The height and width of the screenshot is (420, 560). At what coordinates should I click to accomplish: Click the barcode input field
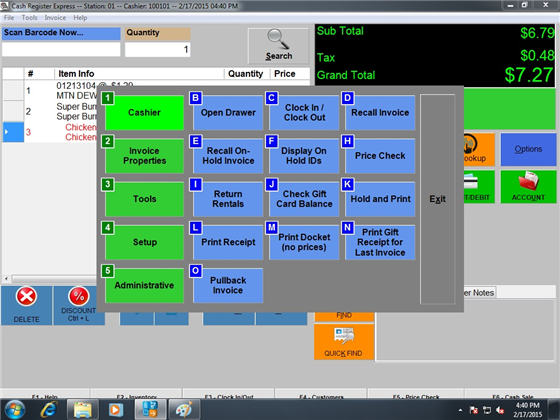pos(61,49)
